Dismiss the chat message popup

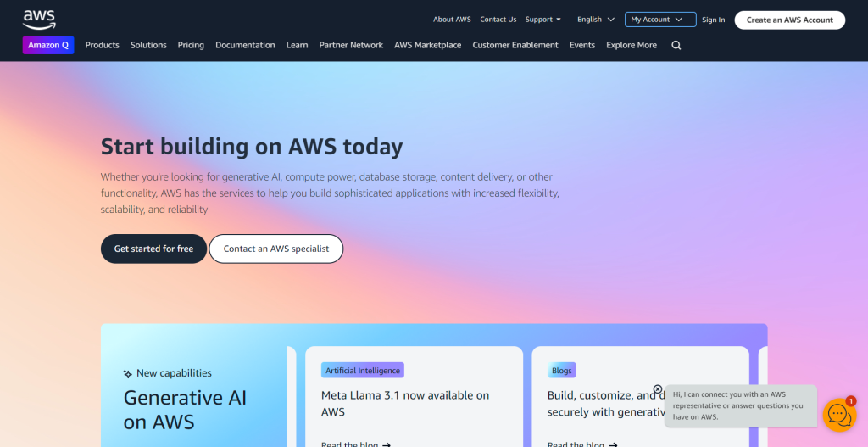pos(658,389)
